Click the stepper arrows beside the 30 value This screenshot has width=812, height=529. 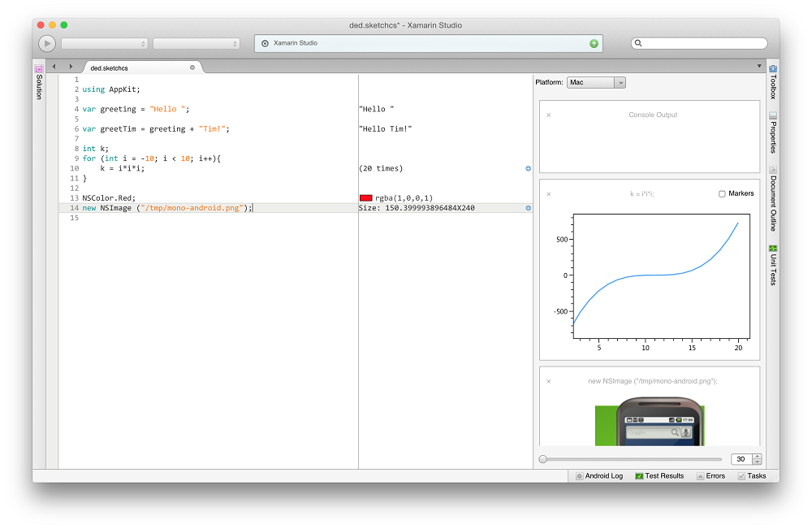click(757, 459)
